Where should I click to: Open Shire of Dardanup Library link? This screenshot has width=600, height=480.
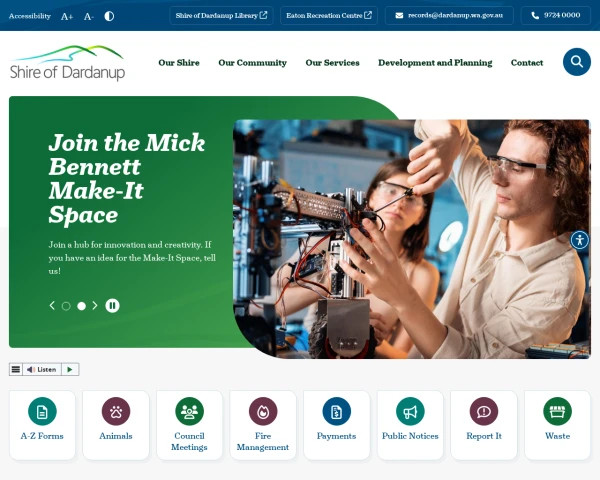(221, 16)
